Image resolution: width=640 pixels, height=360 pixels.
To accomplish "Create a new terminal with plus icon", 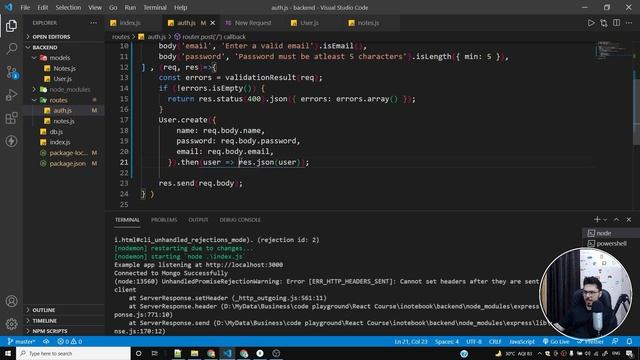I will tap(597, 220).
